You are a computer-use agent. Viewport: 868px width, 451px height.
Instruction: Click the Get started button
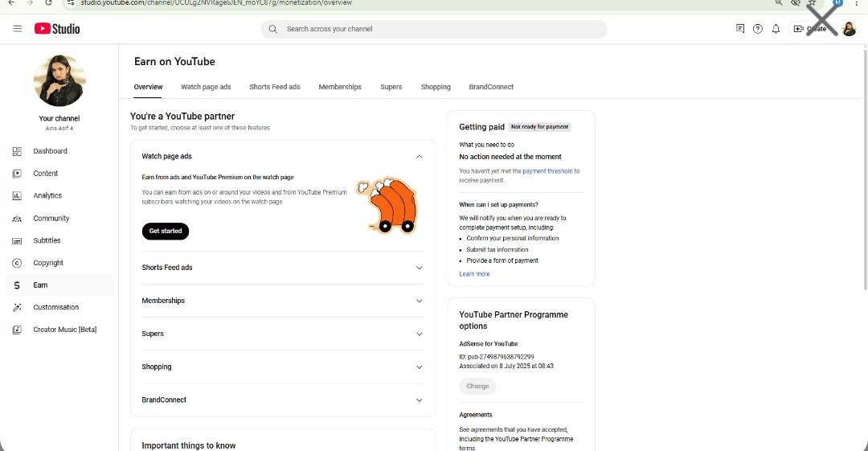tap(166, 231)
